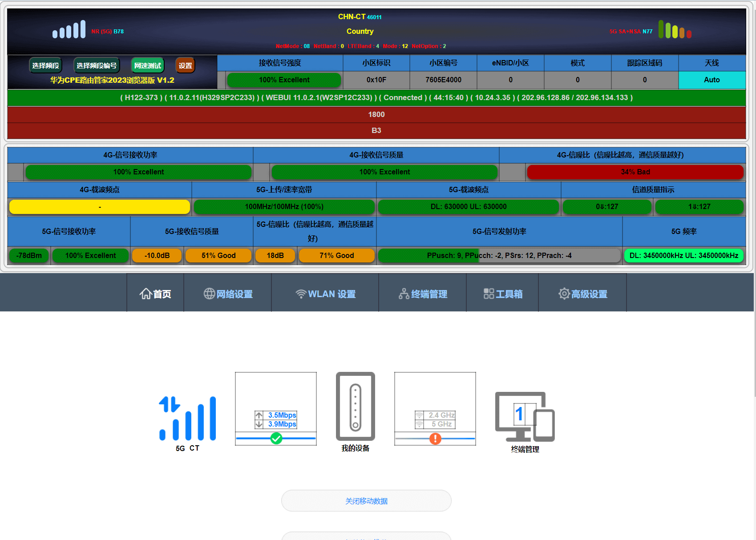Click the green checkmark connection status icon
Screen dimensions: 756x540
pos(276,438)
